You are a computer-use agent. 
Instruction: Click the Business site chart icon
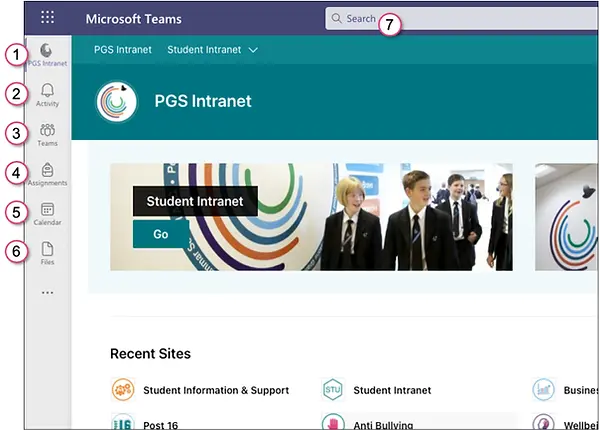(x=544, y=390)
